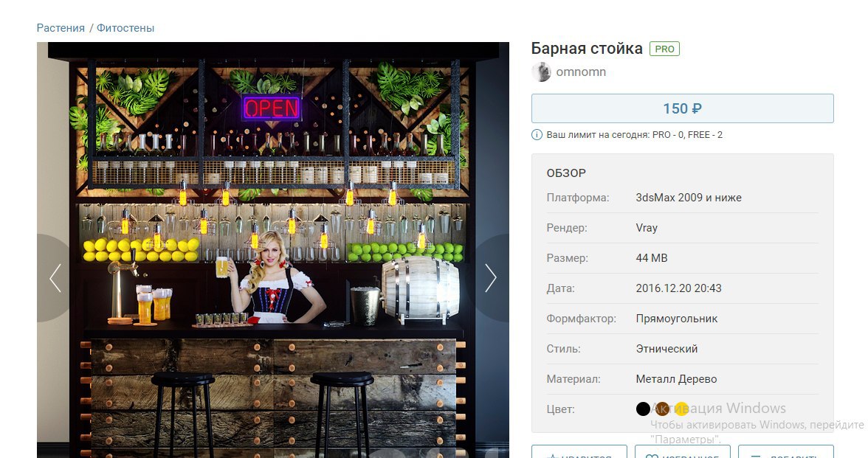Screen dimensions: 868x458
Task: Go to previous image with left arrow
Action: click(55, 277)
